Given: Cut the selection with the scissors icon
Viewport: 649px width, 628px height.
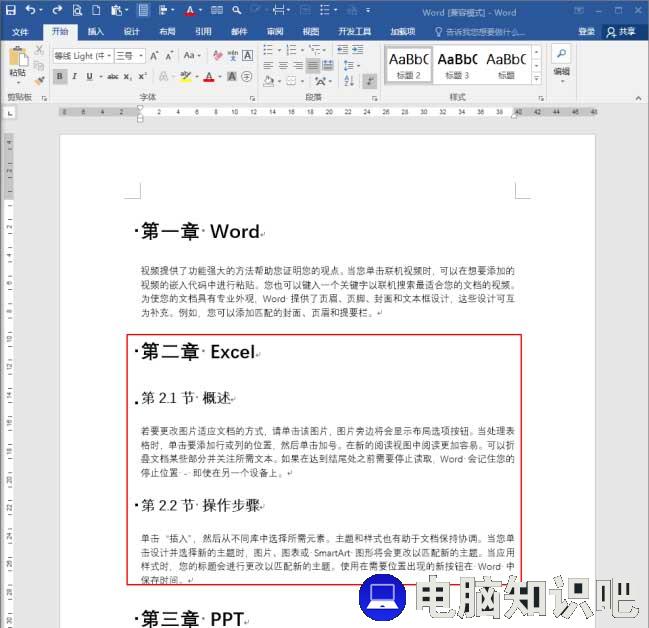Looking at the screenshot, I should (x=39, y=50).
